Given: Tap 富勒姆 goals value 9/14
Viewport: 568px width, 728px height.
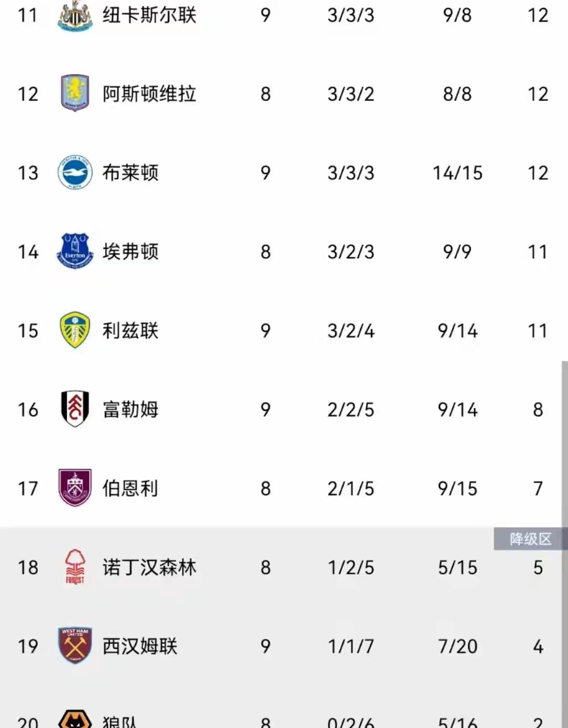Looking at the screenshot, I should 458,410.
